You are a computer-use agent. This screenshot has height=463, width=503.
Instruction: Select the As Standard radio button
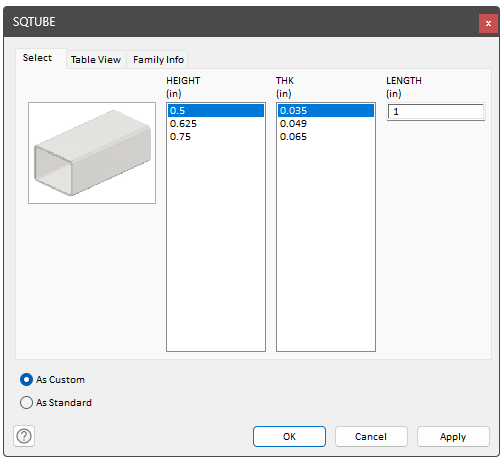click(x=26, y=403)
